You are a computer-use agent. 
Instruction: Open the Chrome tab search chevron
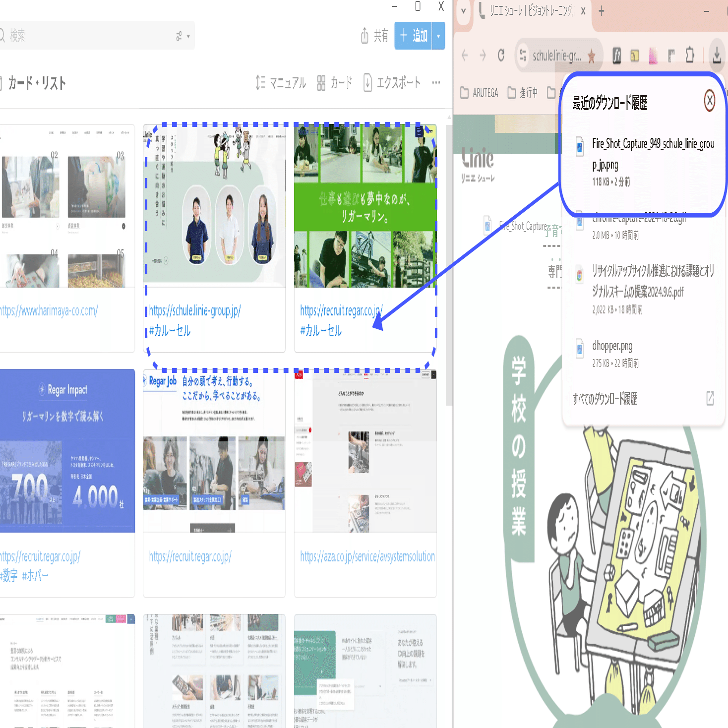click(463, 10)
